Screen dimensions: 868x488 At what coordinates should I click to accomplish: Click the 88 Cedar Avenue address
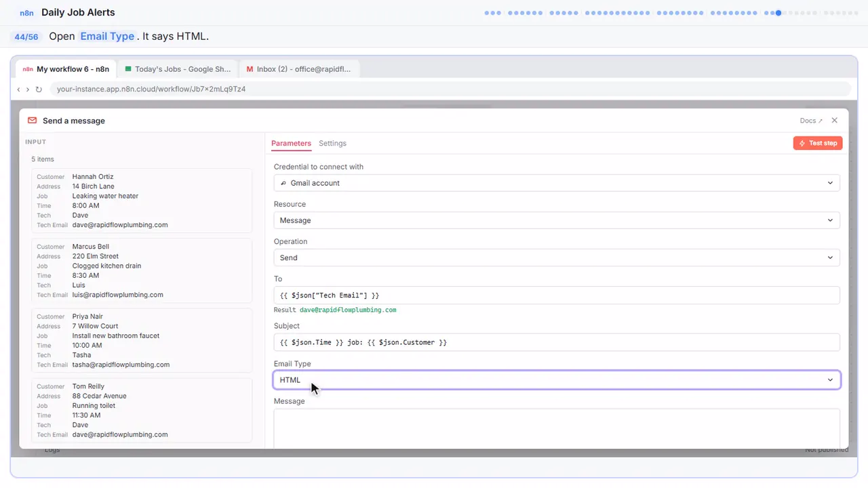[100, 396]
